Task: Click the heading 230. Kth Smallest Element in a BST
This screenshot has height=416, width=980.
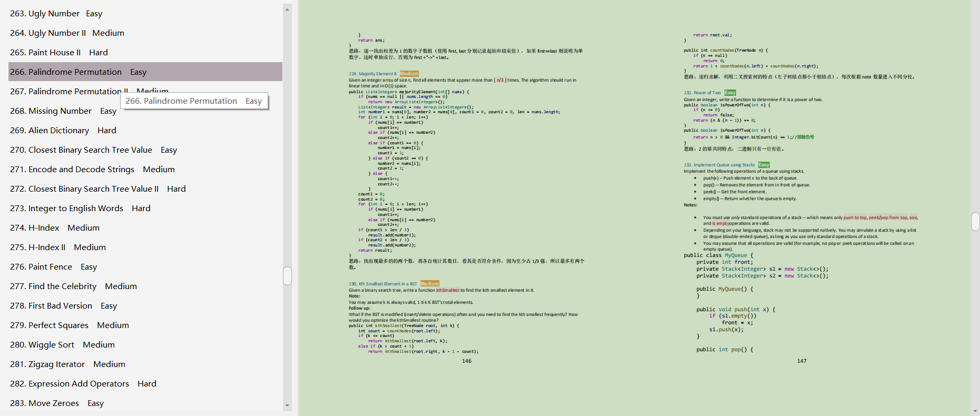Action: pos(383,284)
